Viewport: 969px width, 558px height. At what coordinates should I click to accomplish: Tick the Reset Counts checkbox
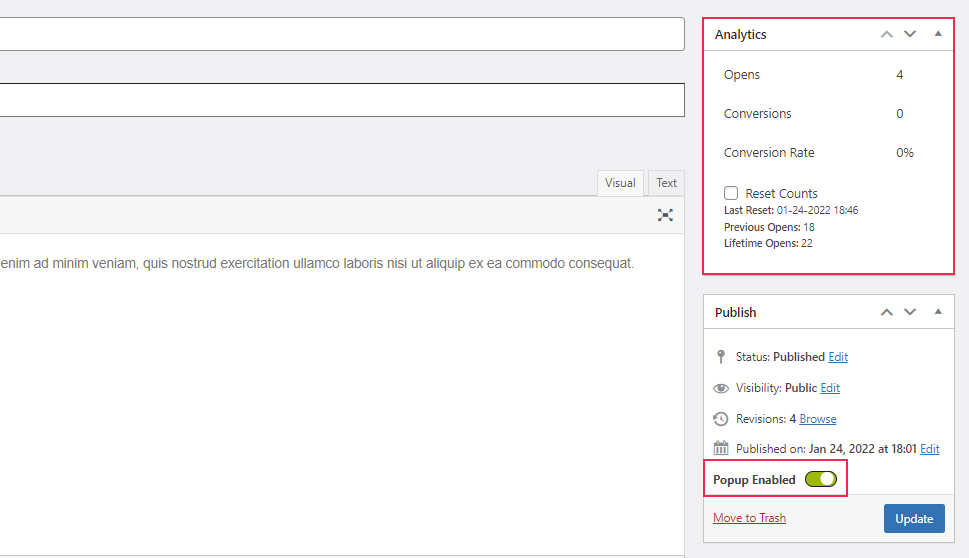point(731,193)
